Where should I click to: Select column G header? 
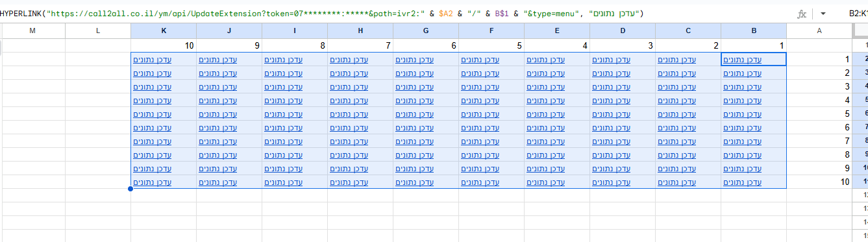(426, 30)
